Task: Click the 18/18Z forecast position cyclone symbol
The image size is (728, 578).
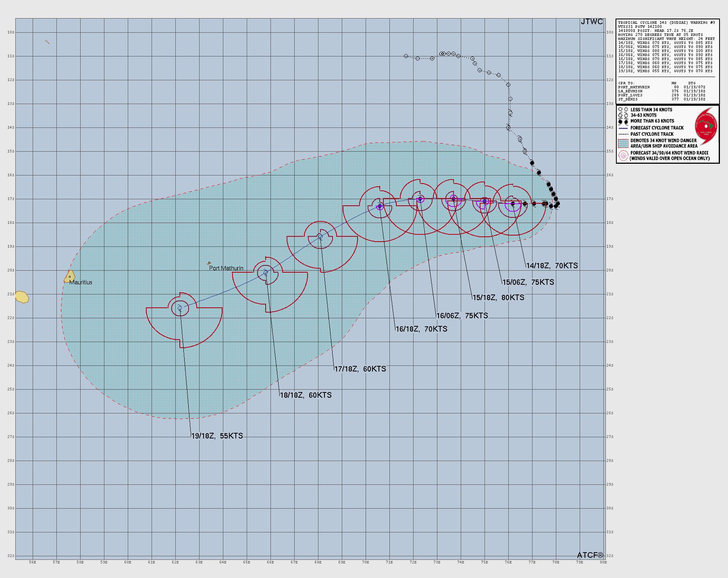Action: pos(266,273)
